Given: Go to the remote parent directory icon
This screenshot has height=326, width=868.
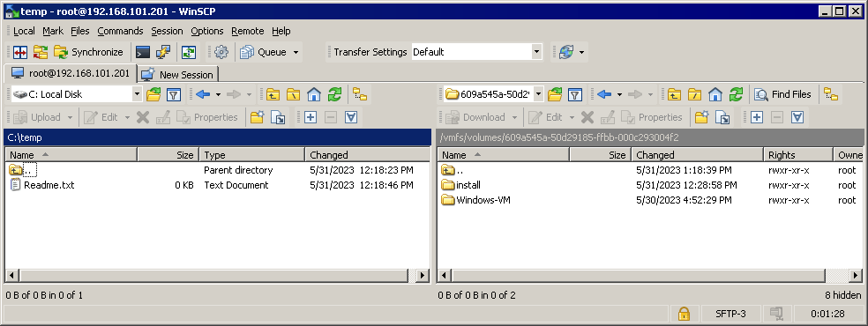Looking at the screenshot, I should click(674, 94).
